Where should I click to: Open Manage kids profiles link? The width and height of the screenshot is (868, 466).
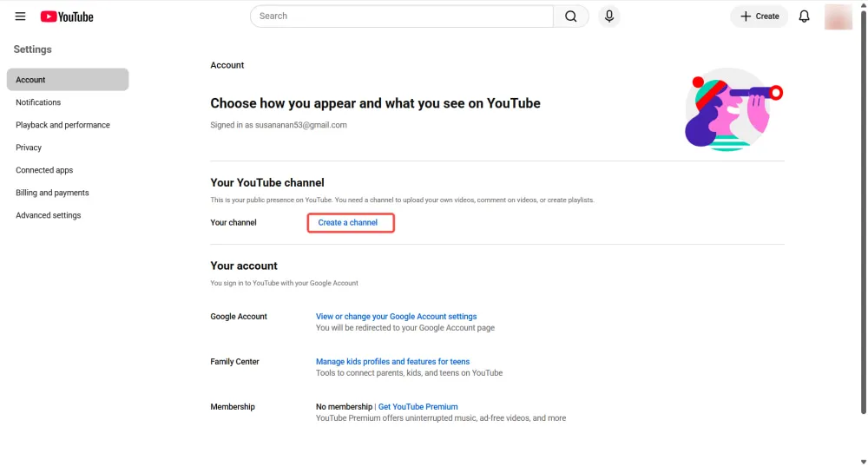pos(392,361)
